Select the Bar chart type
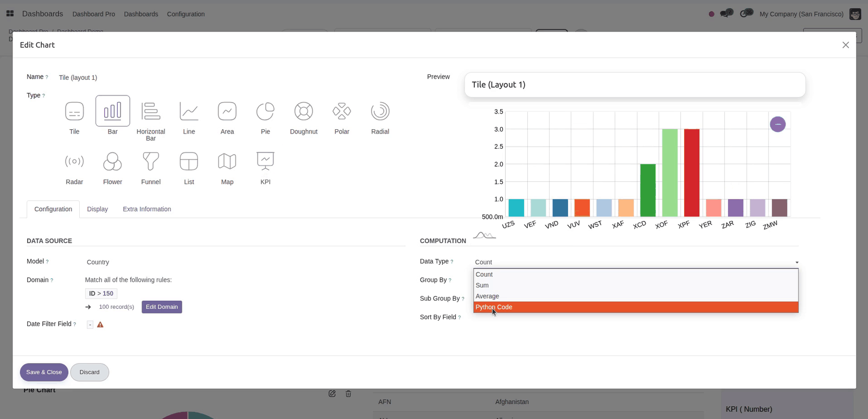The width and height of the screenshot is (868, 419). point(112,111)
